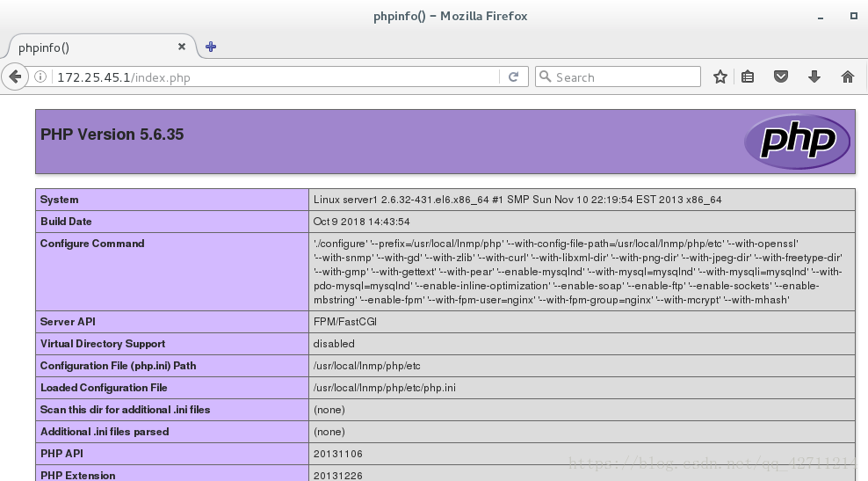The image size is (868, 481).
Task: Click the PHP Version 5.6.35 heading
Action: coord(112,135)
